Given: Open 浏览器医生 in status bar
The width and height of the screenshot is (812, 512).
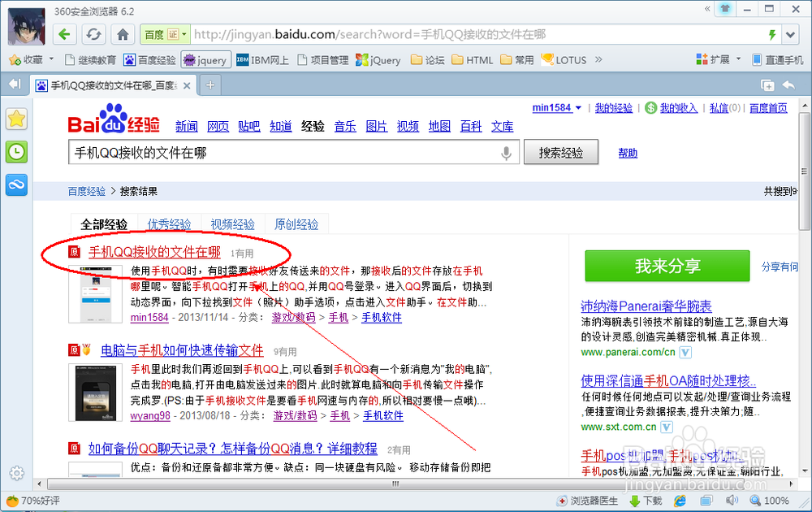Looking at the screenshot, I should 587,501.
